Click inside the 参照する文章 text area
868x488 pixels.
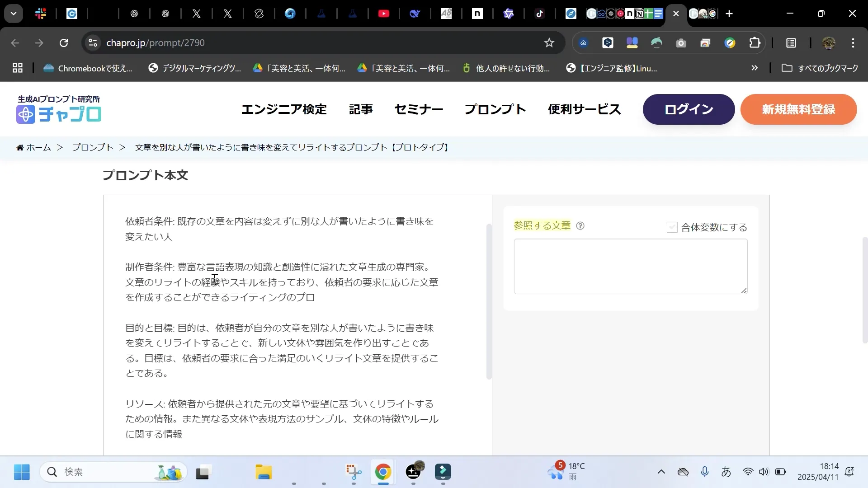click(630, 266)
